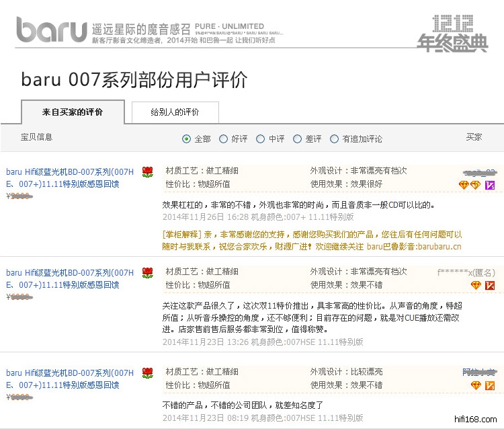Click the purple VIP badge on first review
Viewport: 504px width, 429px height.
click(491, 185)
